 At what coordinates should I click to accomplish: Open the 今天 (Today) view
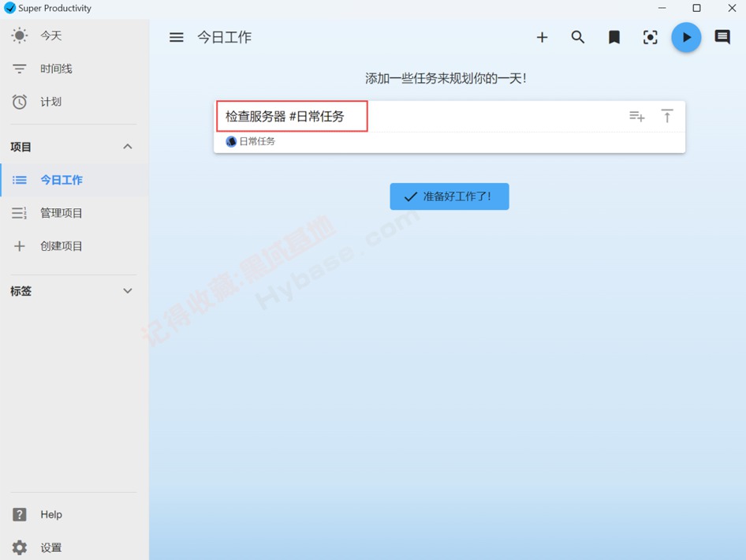[74, 35]
